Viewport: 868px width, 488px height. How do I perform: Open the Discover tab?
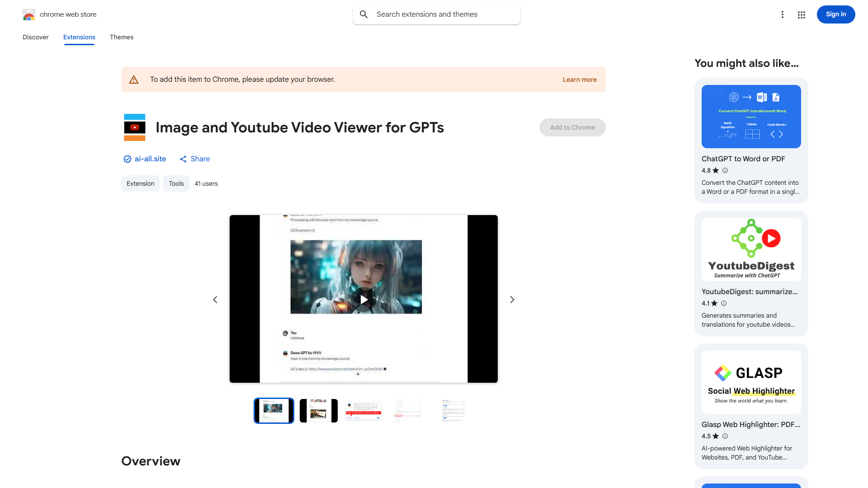[35, 37]
